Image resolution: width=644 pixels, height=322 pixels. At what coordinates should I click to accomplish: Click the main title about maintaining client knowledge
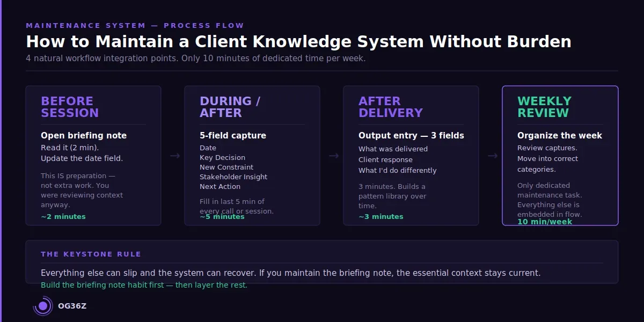pyautogui.click(x=298, y=41)
